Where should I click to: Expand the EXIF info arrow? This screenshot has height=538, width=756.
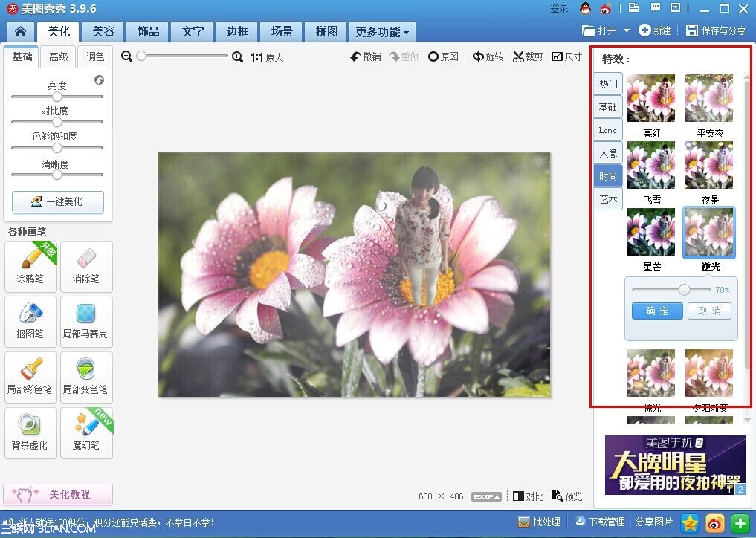[486, 496]
